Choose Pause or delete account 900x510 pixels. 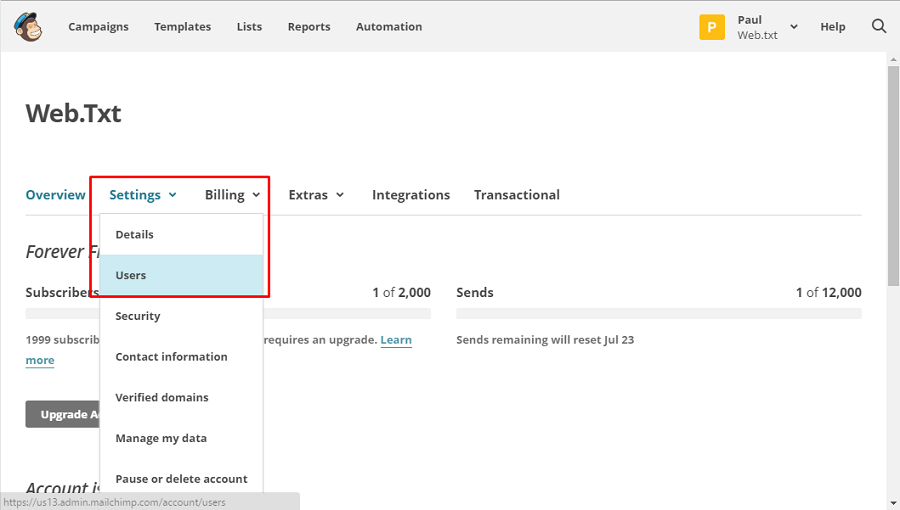[x=181, y=479]
